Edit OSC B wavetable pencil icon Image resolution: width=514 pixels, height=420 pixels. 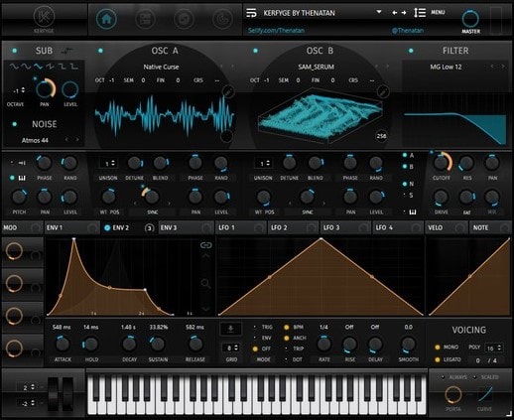tap(383, 91)
